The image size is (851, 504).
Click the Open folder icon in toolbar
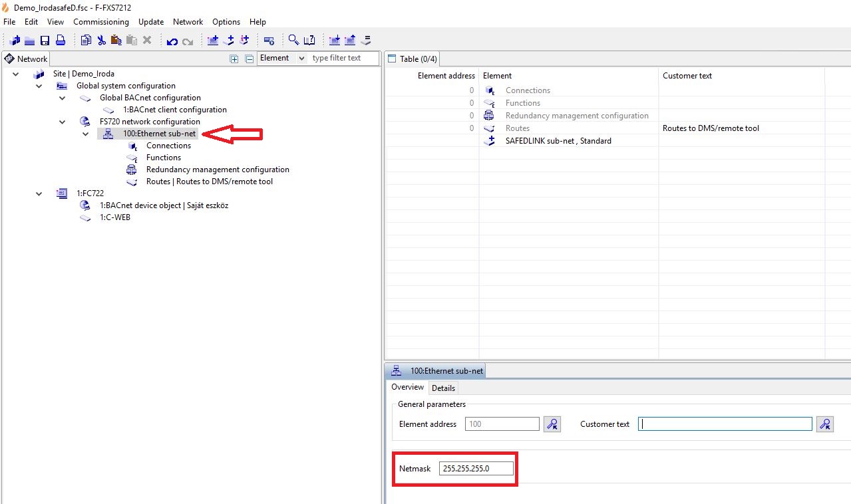pos(30,41)
